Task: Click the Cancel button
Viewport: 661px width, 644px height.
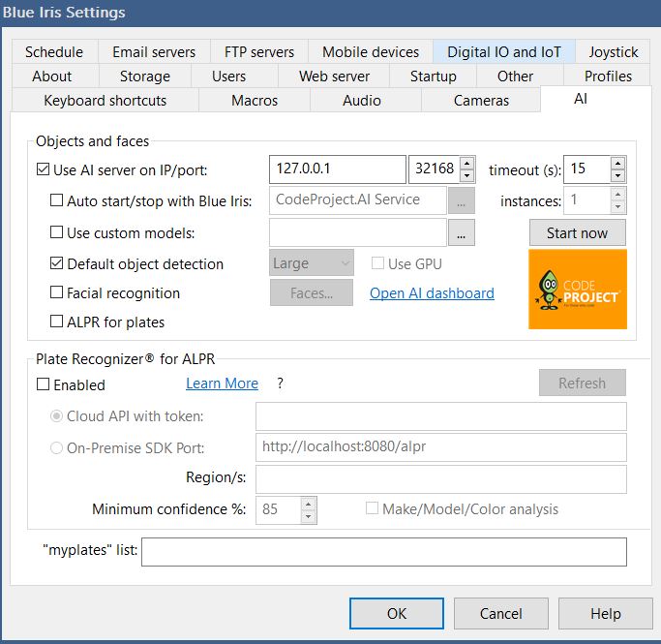Action: 500,613
